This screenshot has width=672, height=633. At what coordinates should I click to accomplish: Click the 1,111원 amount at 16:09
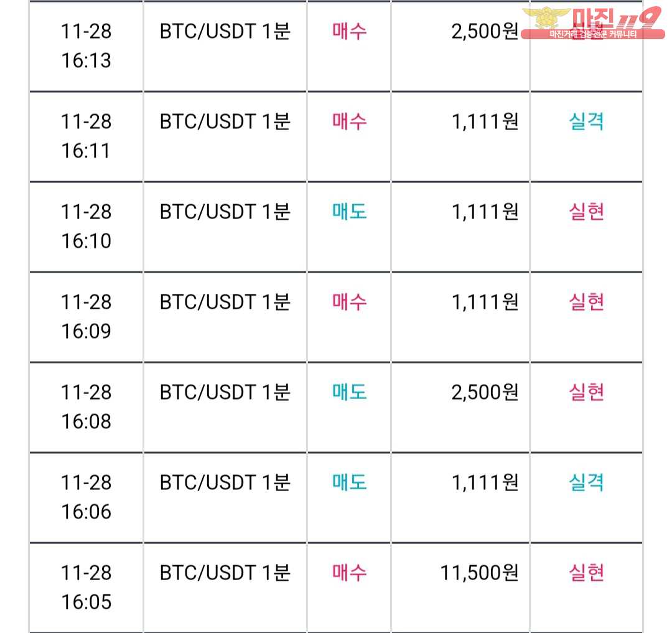coord(485,302)
